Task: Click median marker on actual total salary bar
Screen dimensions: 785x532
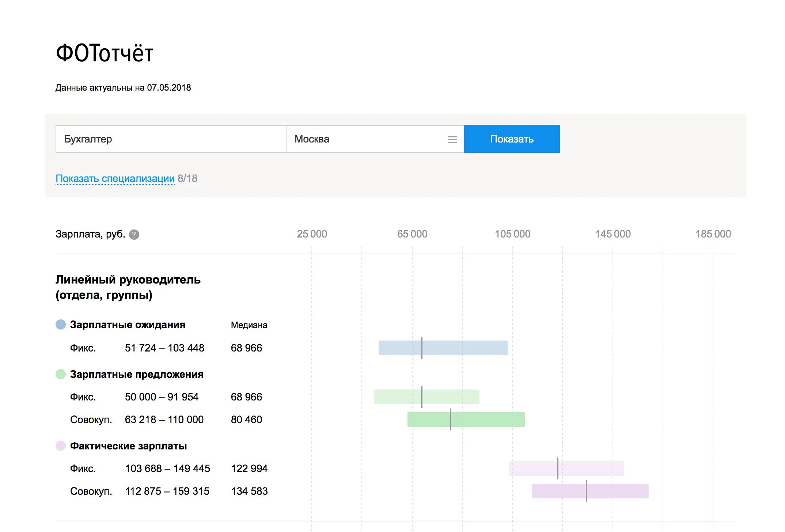Action: [586, 491]
